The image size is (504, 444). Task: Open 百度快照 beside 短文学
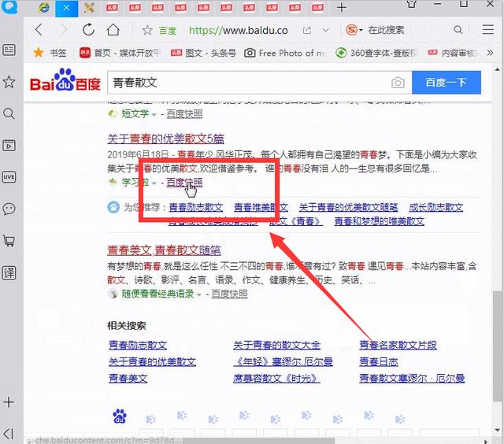[x=184, y=113]
